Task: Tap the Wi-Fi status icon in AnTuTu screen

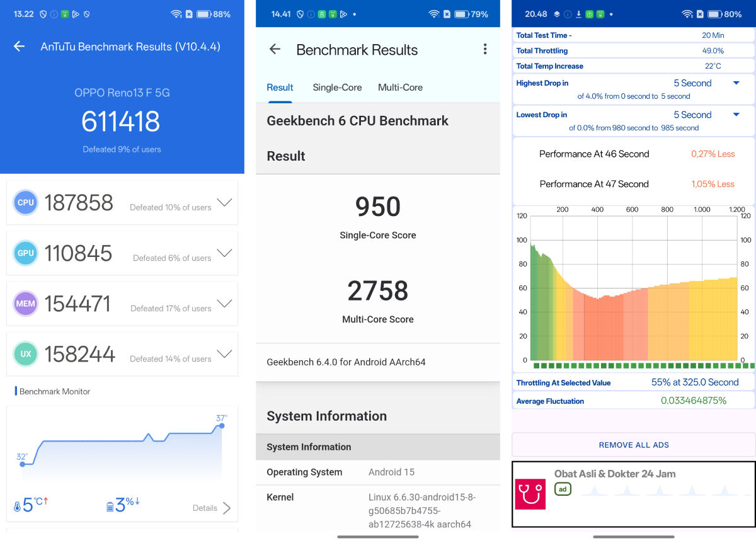Action: pos(176,14)
